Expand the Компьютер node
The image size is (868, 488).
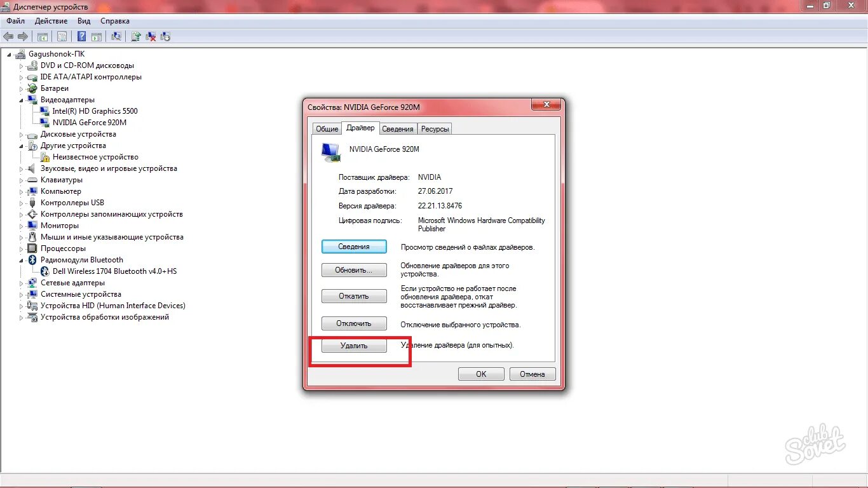pos(21,191)
